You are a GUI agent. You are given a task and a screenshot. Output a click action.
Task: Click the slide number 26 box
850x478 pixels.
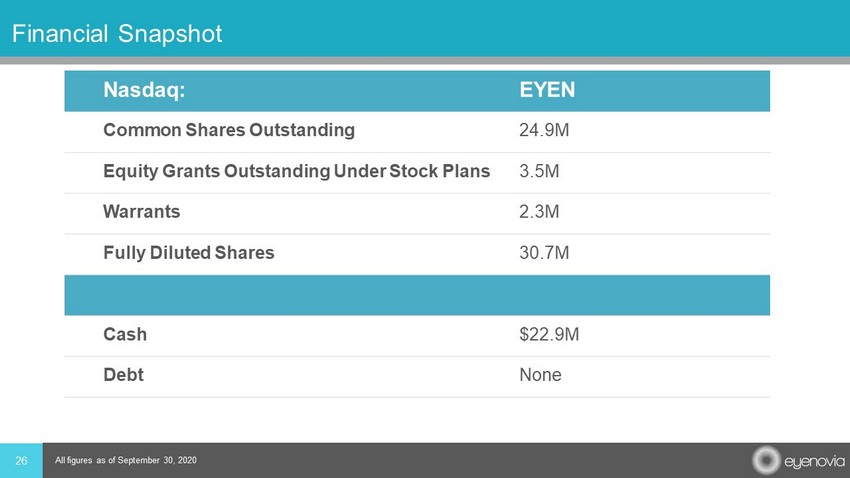(21, 459)
